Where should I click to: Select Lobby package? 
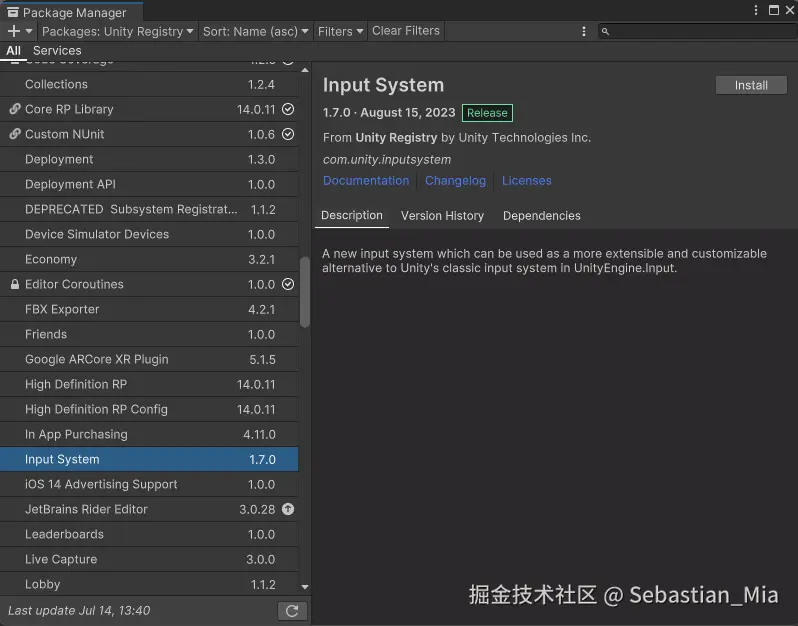(x=149, y=584)
